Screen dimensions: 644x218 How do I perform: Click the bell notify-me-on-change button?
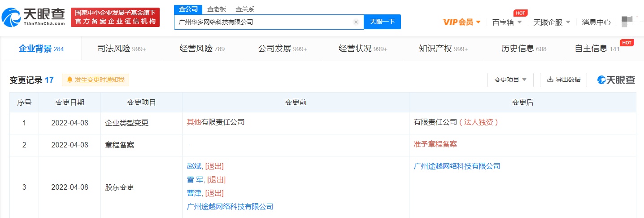tap(96, 80)
